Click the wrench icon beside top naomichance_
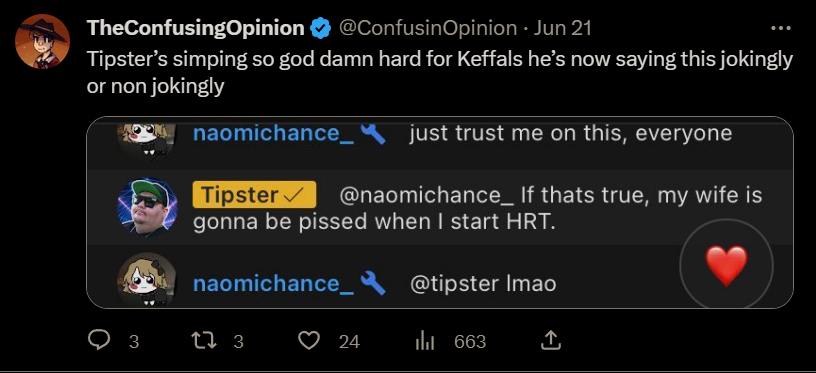Screen dimensions: 816x373 point(374,133)
